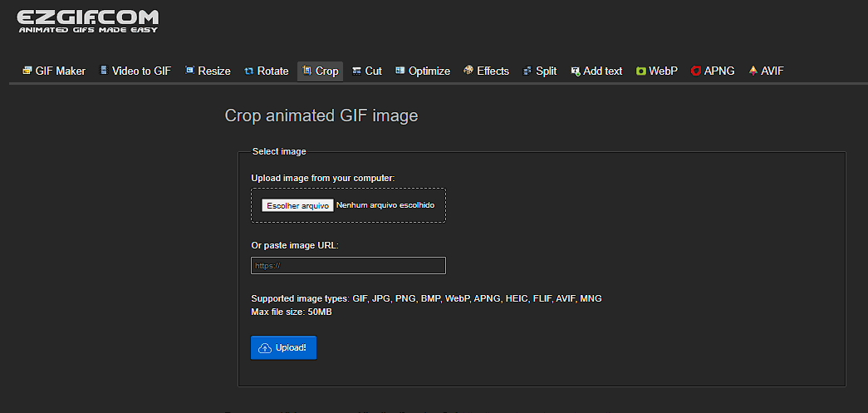Click the Optimize tool icon
This screenshot has height=413, width=868.
pos(400,71)
